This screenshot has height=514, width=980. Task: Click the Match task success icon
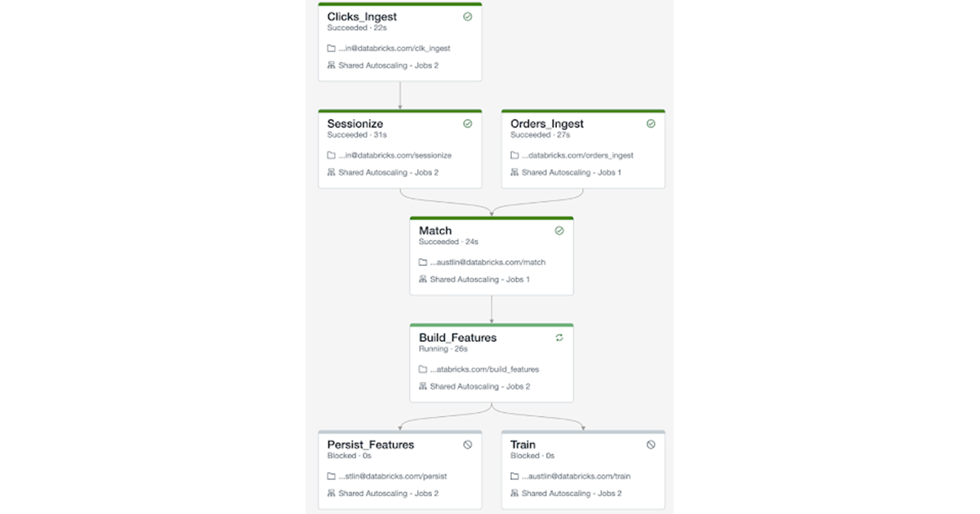559,231
